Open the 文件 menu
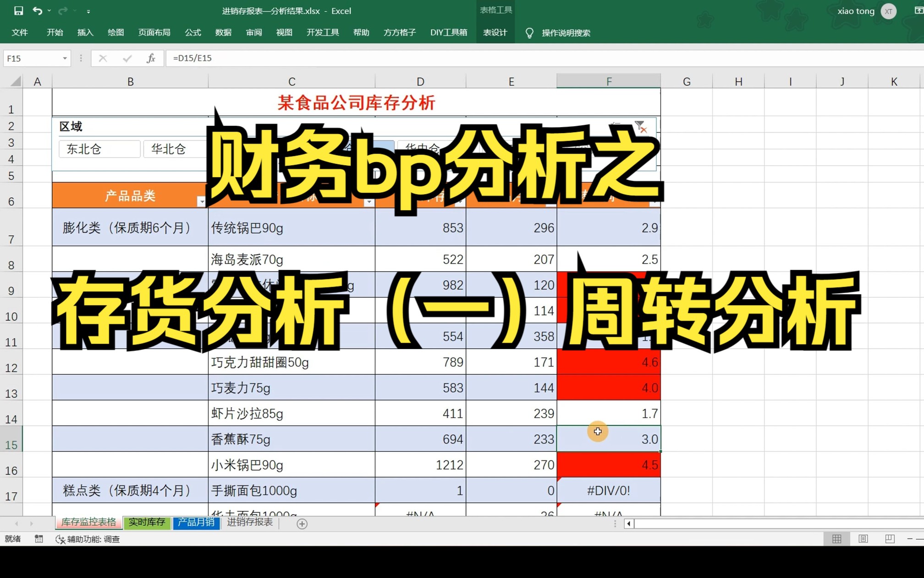Viewport: 924px width, 578px height. coord(20,33)
